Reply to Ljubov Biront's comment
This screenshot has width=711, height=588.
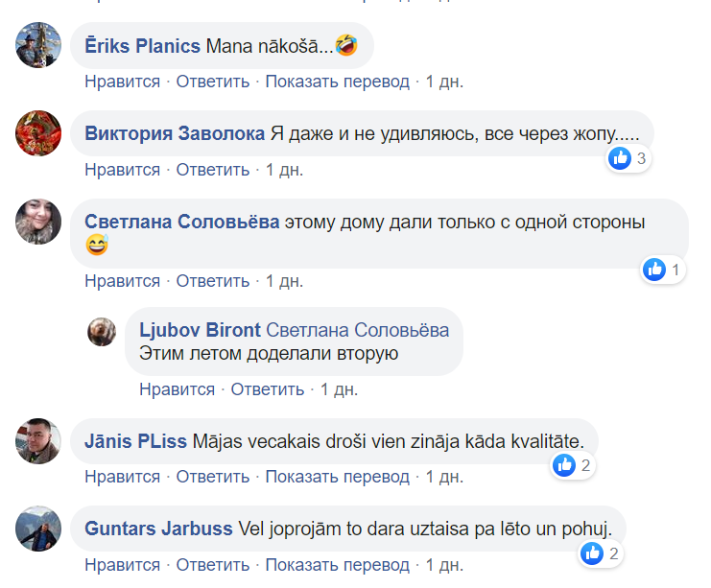click(x=268, y=389)
